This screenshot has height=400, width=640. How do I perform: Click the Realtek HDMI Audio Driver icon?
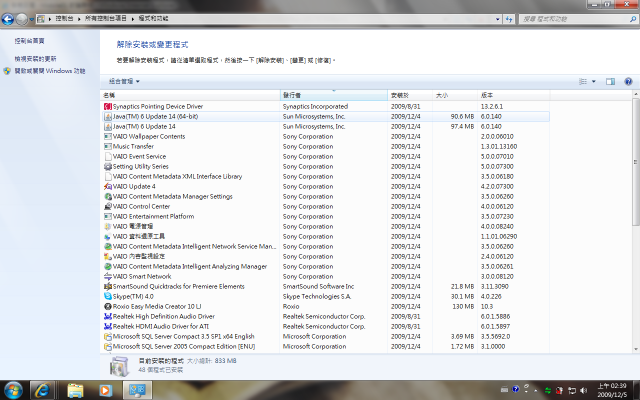108,327
